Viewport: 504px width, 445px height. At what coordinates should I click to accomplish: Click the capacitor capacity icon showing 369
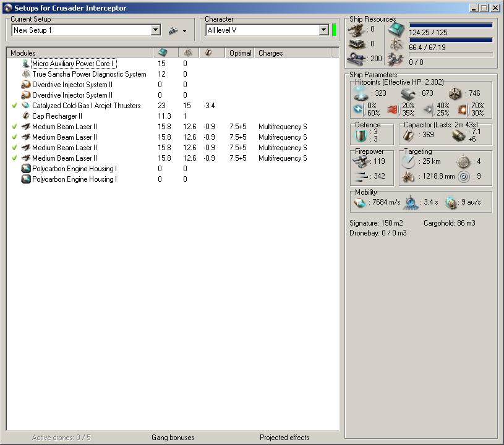click(408, 135)
